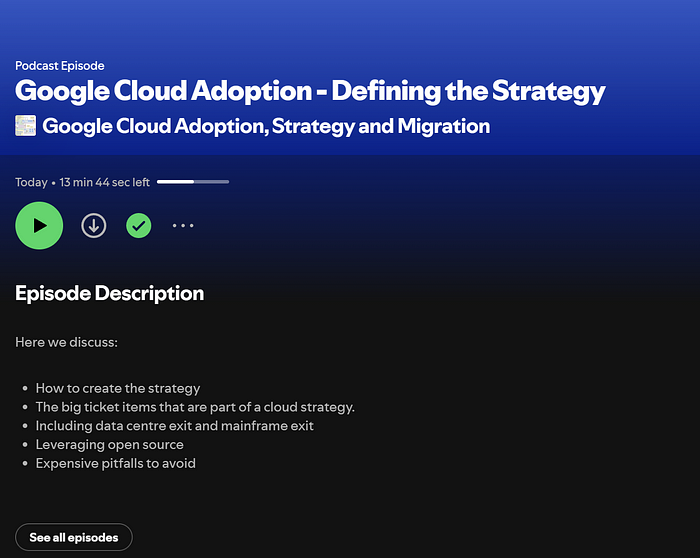Click the Episode Description heading
This screenshot has width=700, height=558.
(109, 293)
